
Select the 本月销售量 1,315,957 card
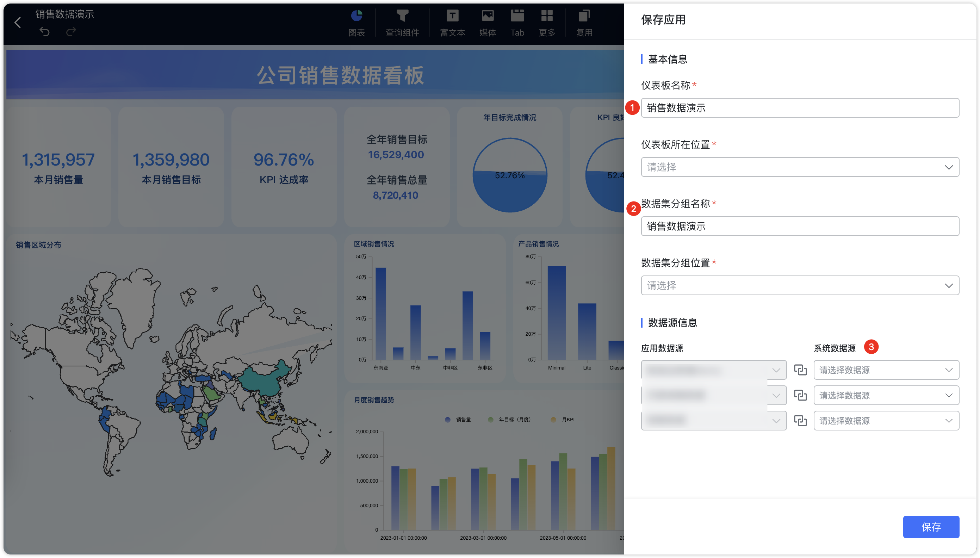(x=58, y=167)
